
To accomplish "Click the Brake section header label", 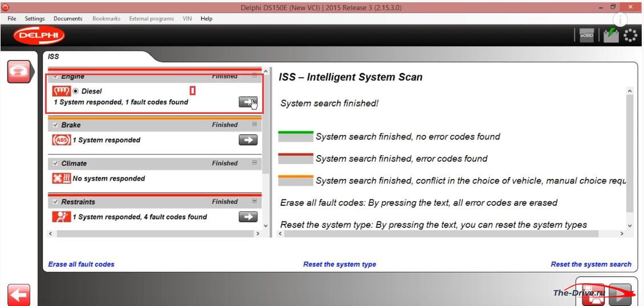I will coord(71,125).
